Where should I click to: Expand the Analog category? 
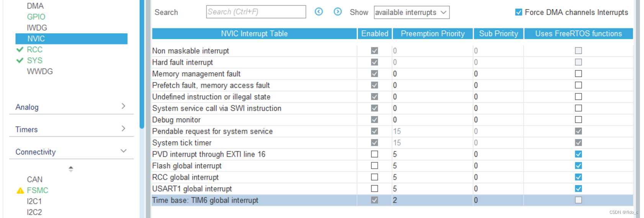click(x=123, y=106)
